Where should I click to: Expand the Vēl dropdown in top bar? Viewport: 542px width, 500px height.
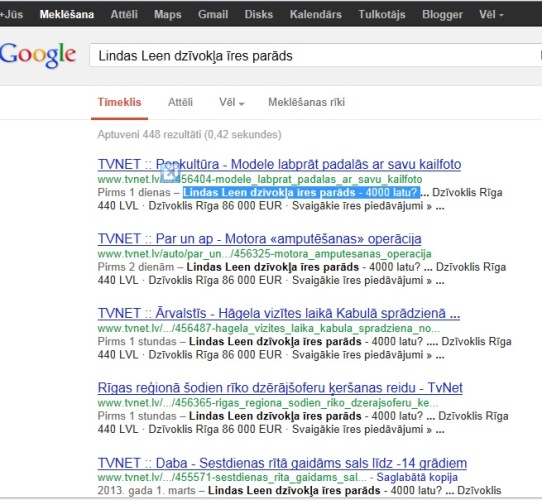point(491,15)
